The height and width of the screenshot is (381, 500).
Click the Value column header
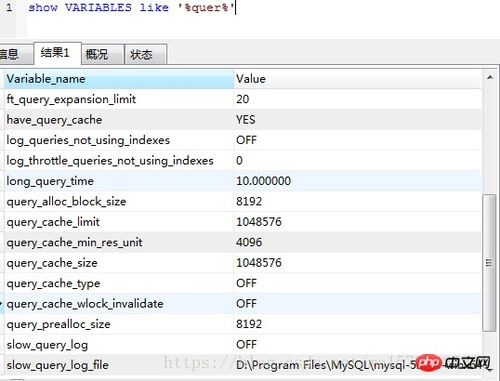click(x=358, y=79)
